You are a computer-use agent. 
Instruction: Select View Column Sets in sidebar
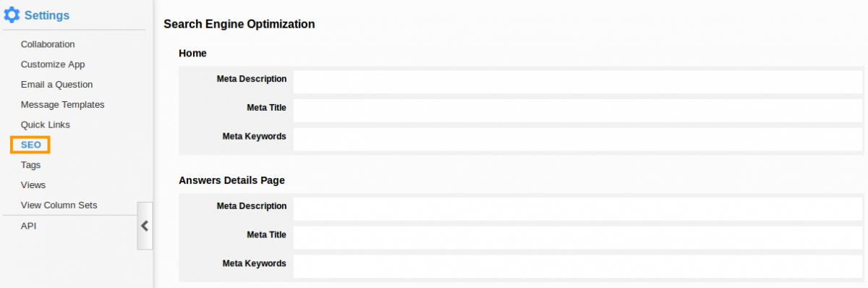tap(59, 206)
